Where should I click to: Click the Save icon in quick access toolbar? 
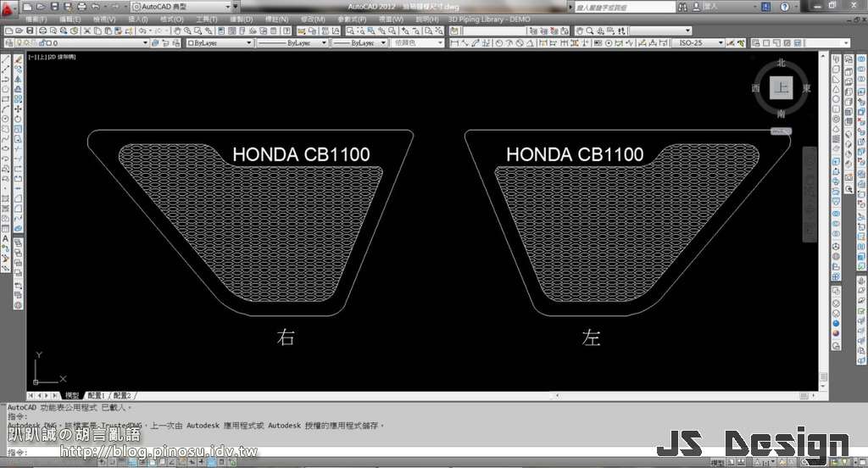click(55, 7)
